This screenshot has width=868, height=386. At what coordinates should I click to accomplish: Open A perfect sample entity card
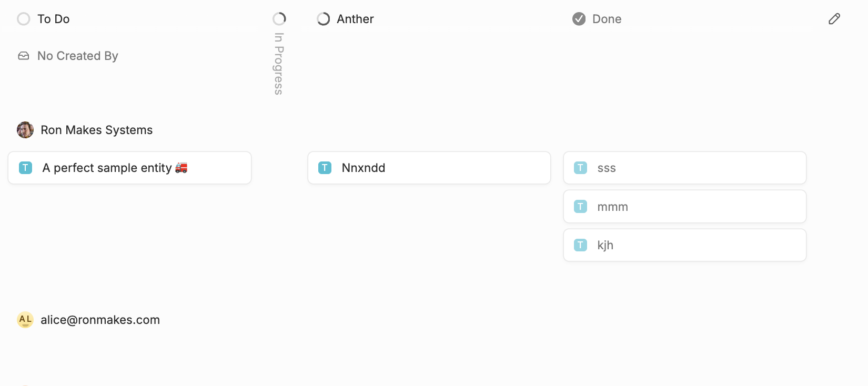(x=129, y=168)
